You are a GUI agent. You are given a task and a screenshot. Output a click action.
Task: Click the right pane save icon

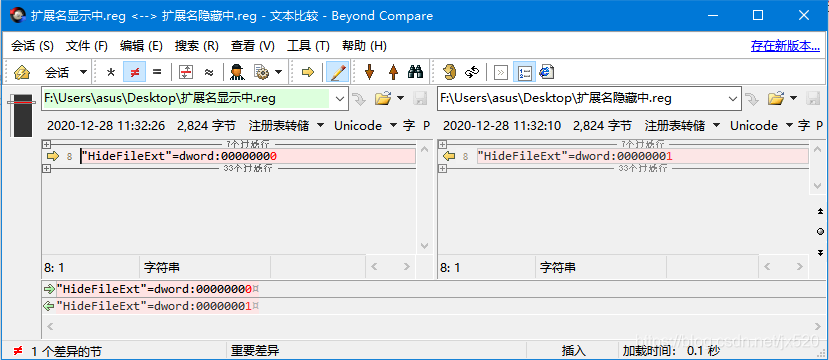point(813,98)
